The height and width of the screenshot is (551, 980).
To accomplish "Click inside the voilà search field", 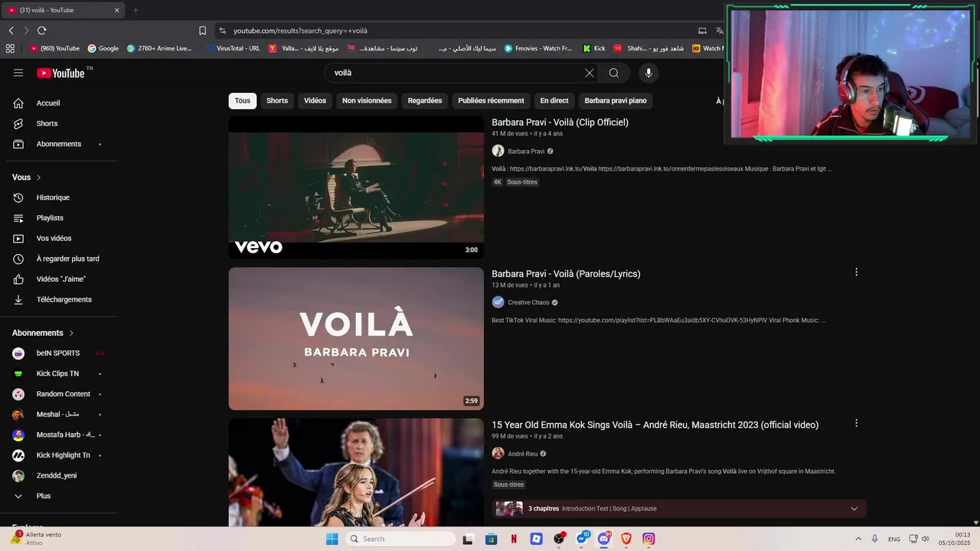I will click(456, 73).
